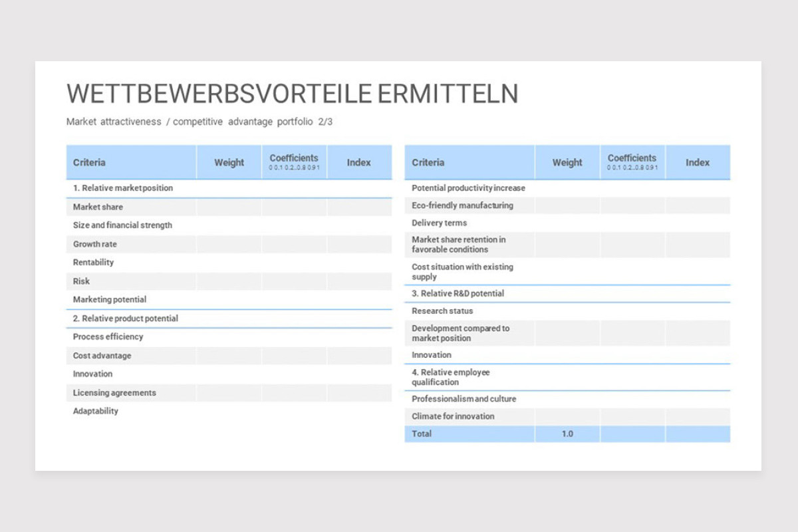The height and width of the screenshot is (532, 798).
Task: Click the "2. Relative product potential" section heading
Action: tap(126, 319)
